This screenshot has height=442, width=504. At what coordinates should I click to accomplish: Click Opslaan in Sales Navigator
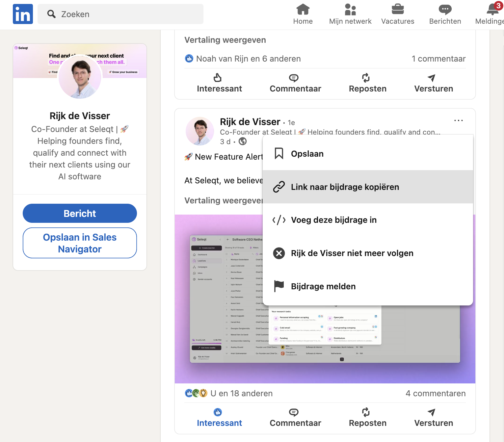pos(80,243)
